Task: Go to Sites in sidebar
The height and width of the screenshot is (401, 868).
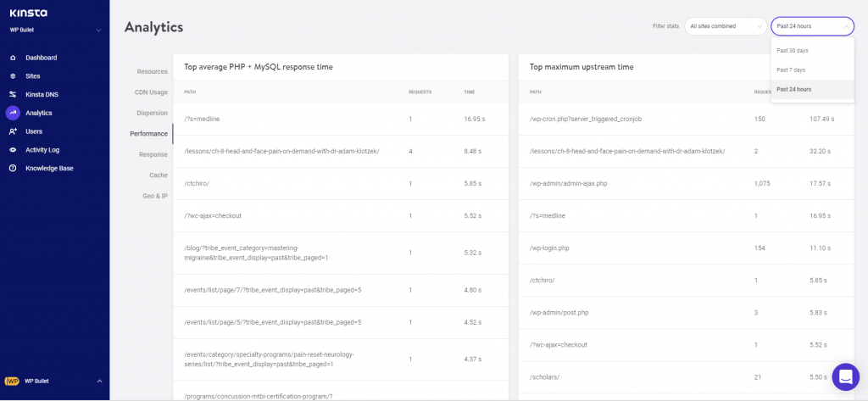Action: click(33, 76)
